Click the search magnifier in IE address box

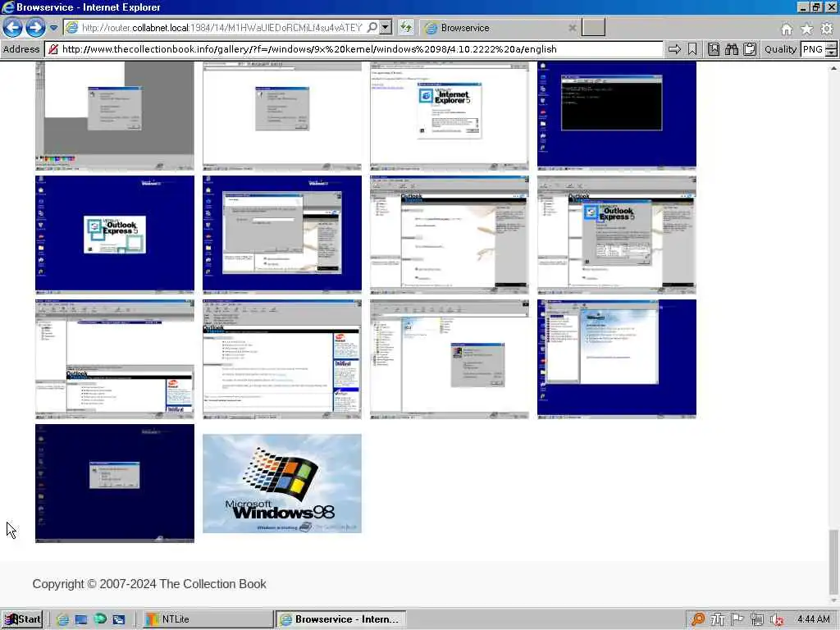[372, 27]
